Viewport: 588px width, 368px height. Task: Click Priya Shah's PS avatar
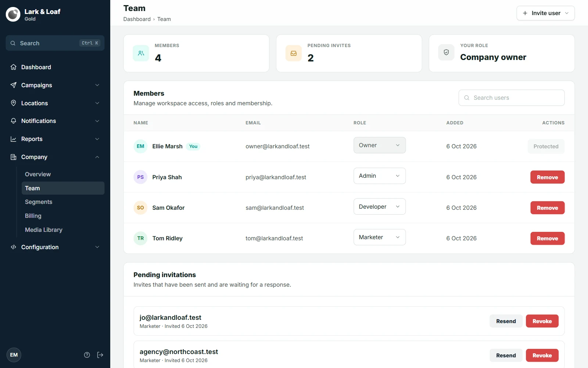point(140,177)
